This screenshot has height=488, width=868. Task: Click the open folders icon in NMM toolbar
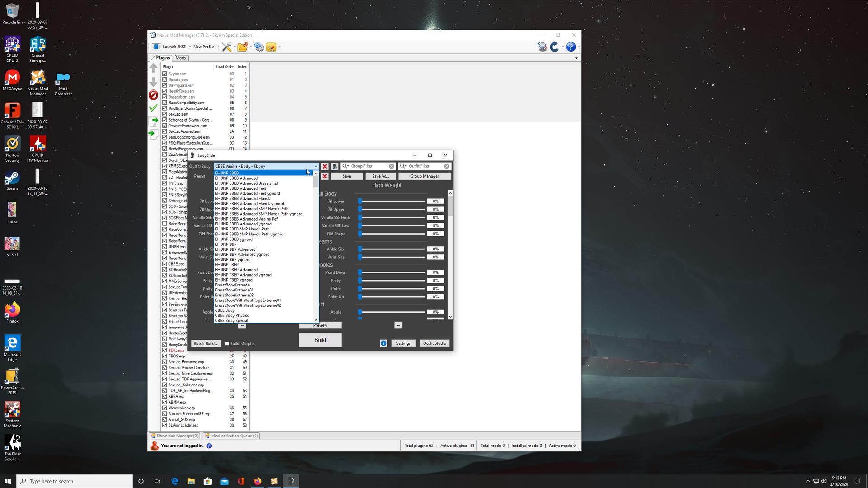click(x=242, y=47)
